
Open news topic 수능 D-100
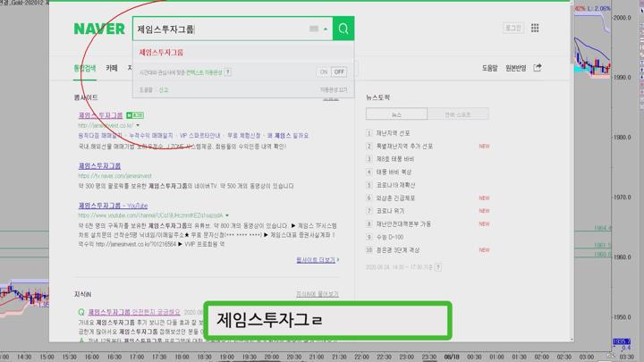(390, 237)
